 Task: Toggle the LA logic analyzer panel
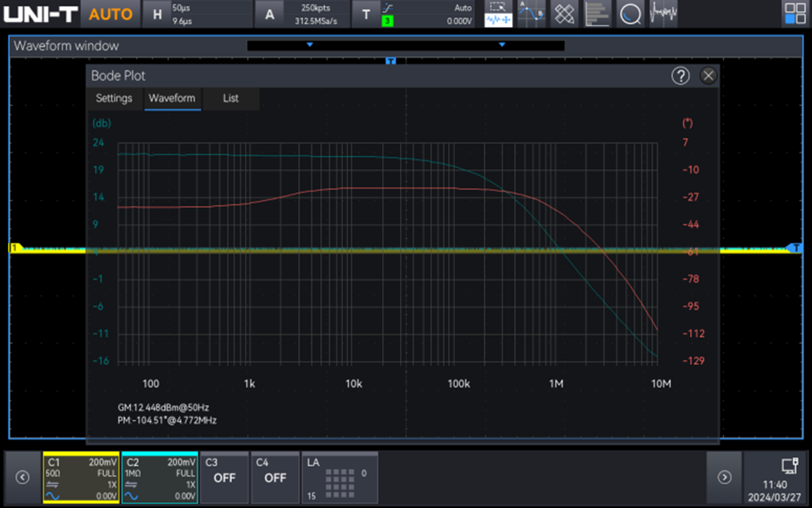339,478
